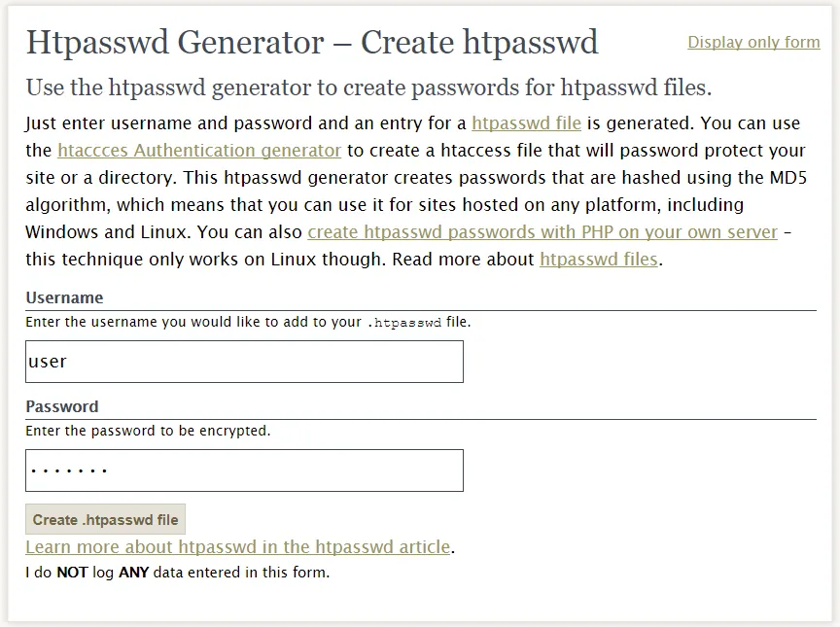Click into the Password input box
The width and height of the screenshot is (840, 627).
[x=244, y=470]
